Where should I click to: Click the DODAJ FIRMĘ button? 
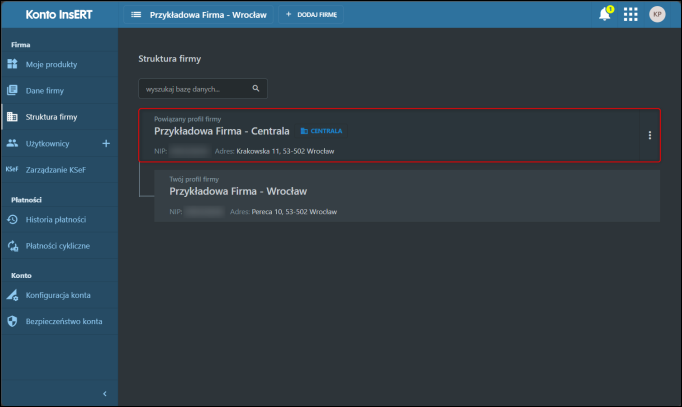click(312, 15)
